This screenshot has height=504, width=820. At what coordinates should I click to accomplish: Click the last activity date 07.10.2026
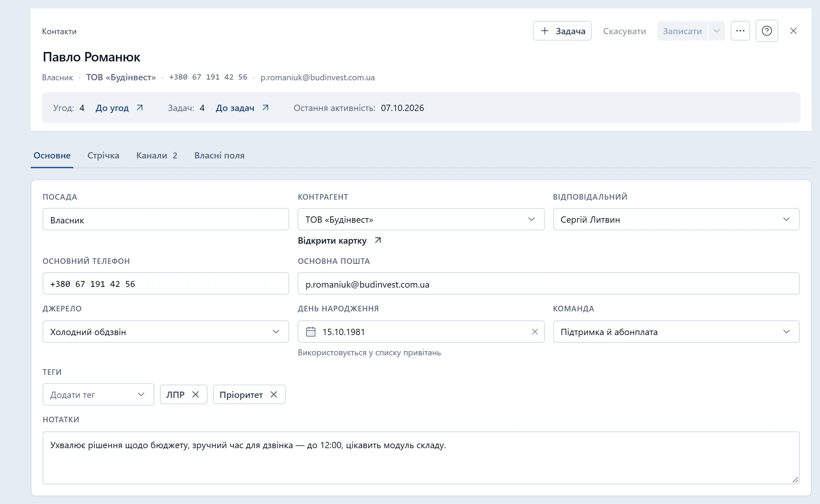click(402, 108)
